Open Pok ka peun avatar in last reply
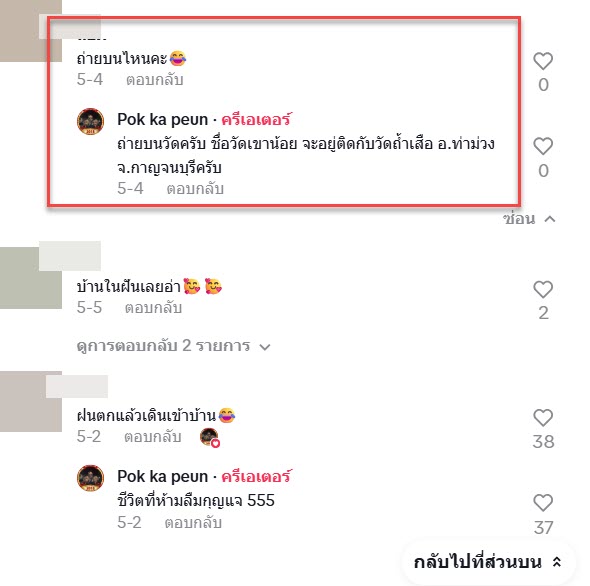This screenshot has height=586, width=590. (x=90, y=478)
